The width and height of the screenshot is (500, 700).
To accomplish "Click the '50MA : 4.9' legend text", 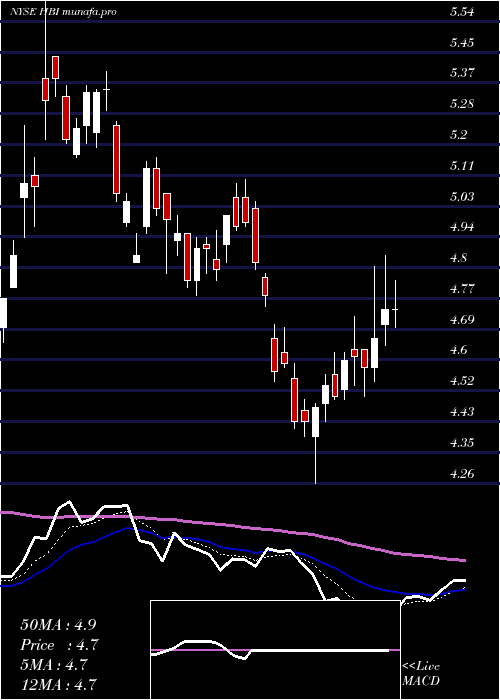I will point(58,625).
